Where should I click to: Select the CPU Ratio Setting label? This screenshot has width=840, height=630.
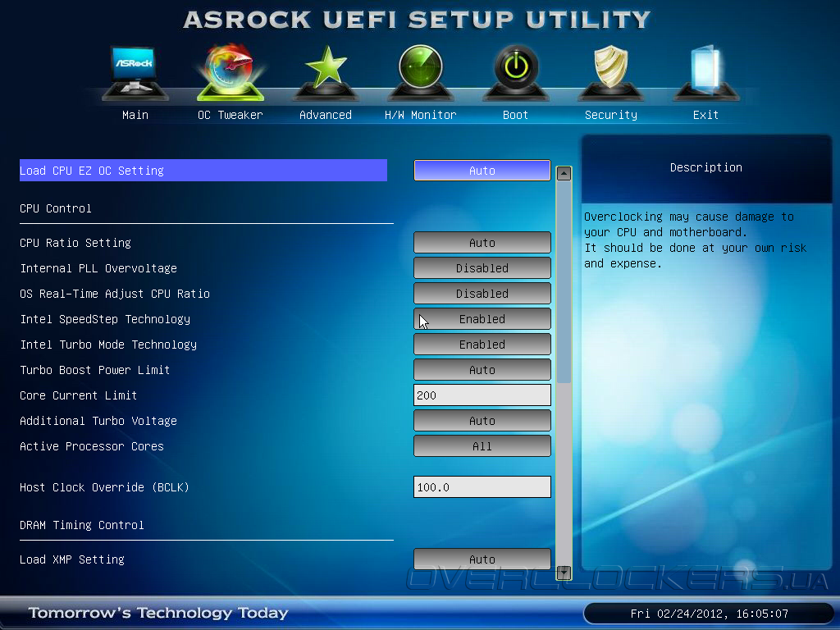pyautogui.click(x=75, y=243)
